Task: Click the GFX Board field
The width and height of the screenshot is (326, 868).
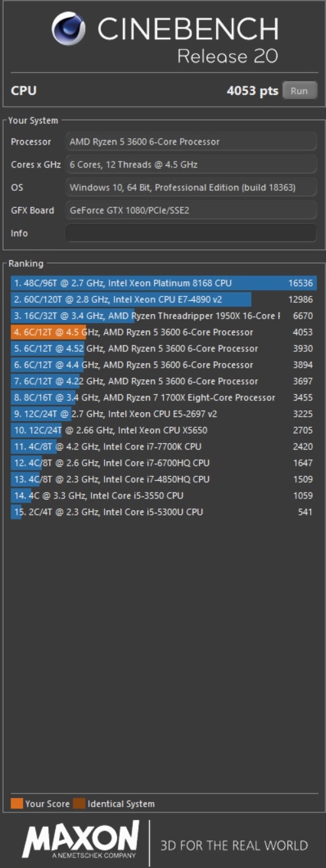Action: (x=191, y=210)
